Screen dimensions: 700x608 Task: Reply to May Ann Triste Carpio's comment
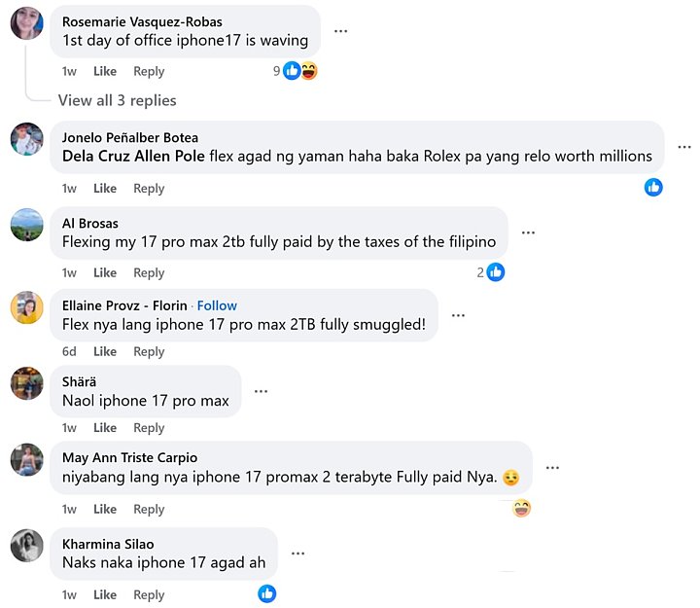149,509
